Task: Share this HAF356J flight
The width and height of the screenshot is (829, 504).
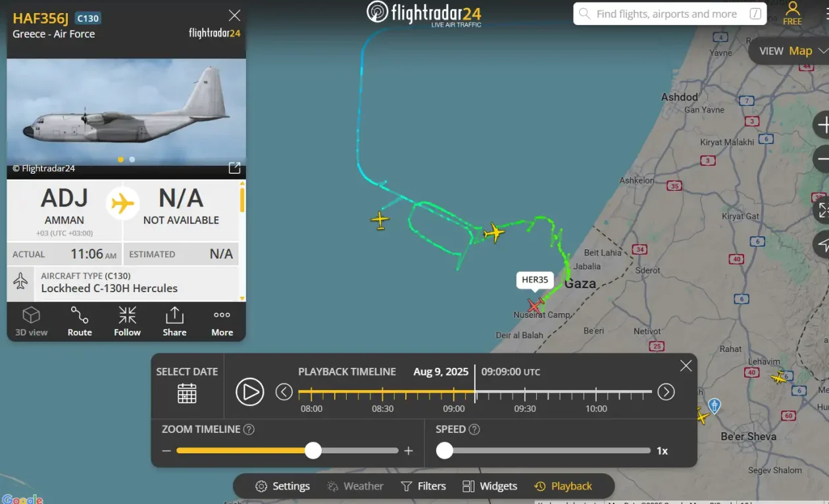Action: pyautogui.click(x=174, y=321)
